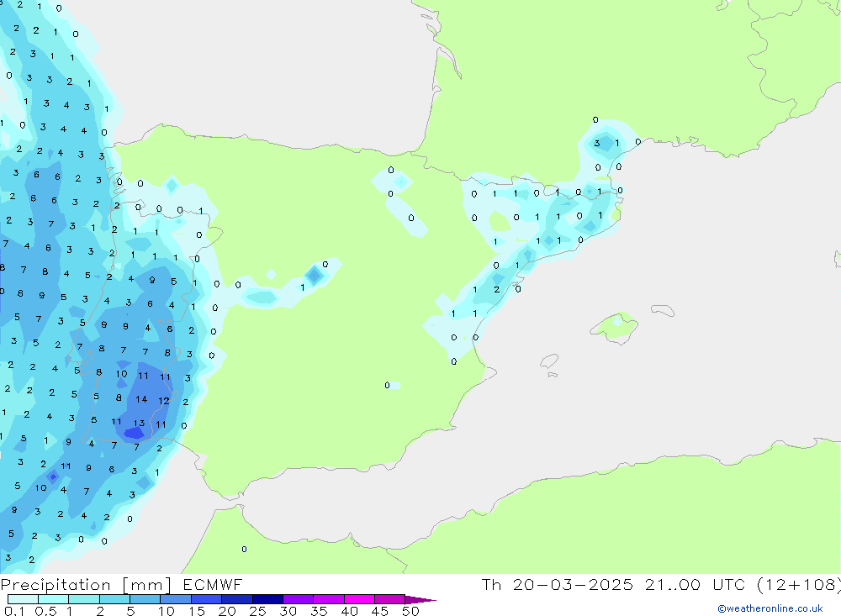Click the 0.5–1 mm legend color box
This screenshot has height=616, width=841.
click(53, 599)
